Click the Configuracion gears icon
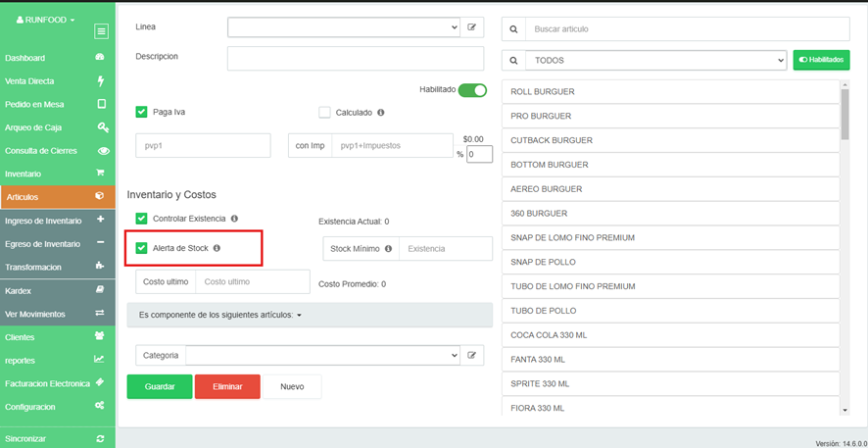868x448 pixels. click(x=99, y=406)
